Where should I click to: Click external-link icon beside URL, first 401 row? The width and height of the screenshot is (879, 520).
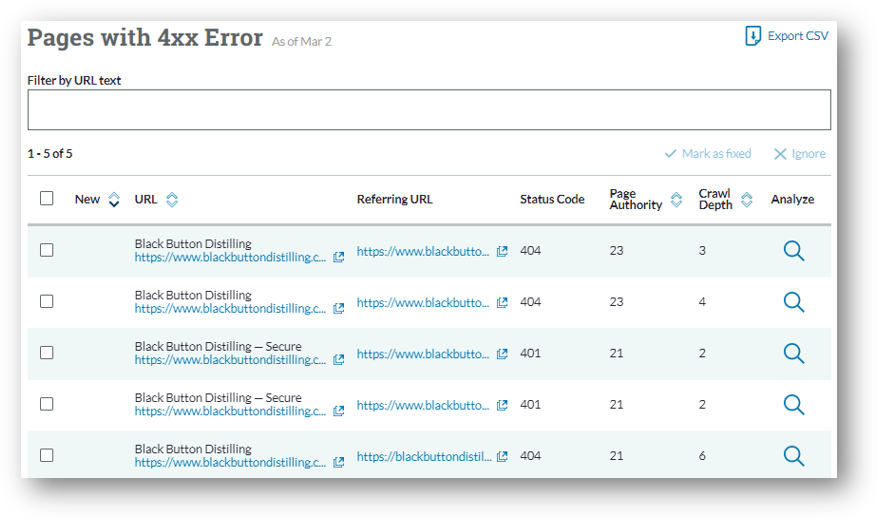click(339, 360)
